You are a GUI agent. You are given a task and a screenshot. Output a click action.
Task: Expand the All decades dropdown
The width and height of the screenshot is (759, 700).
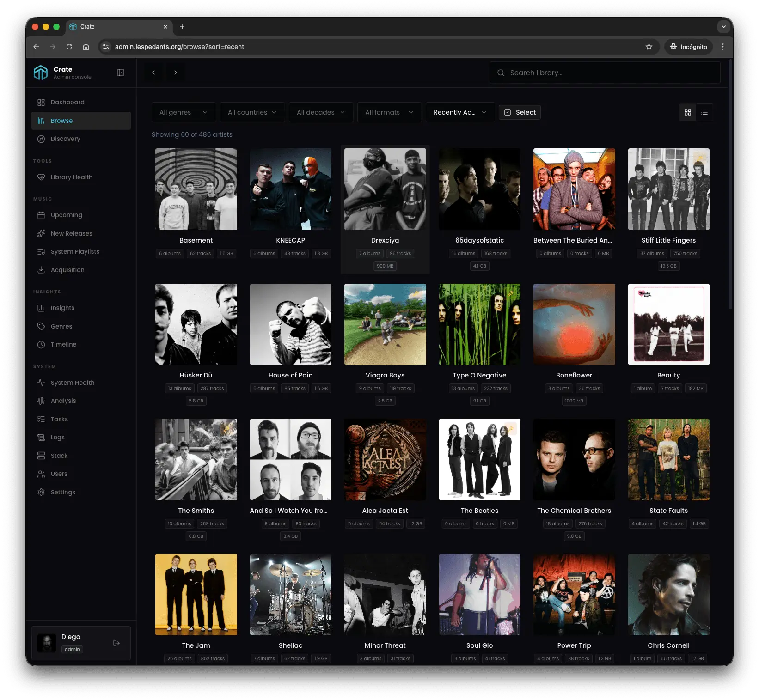(x=321, y=112)
